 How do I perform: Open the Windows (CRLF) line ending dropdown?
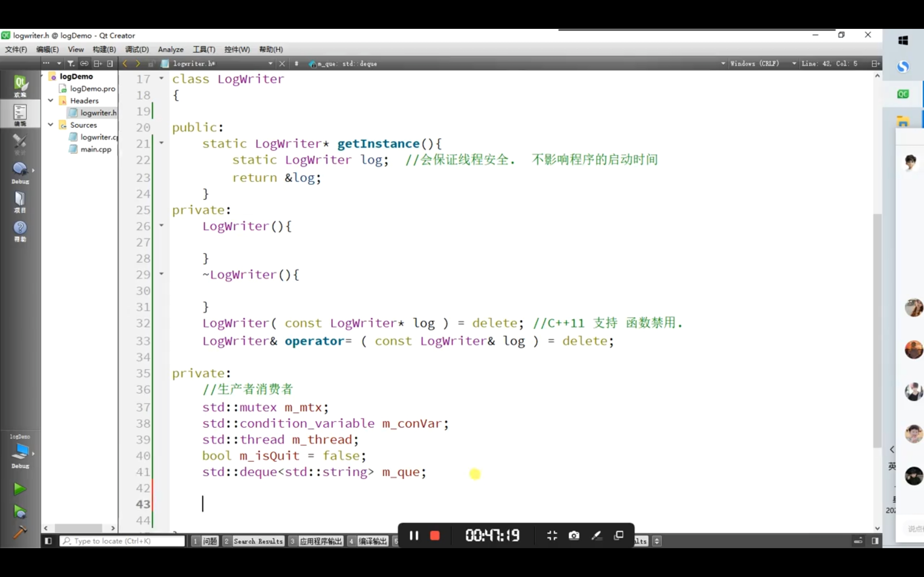(x=760, y=64)
